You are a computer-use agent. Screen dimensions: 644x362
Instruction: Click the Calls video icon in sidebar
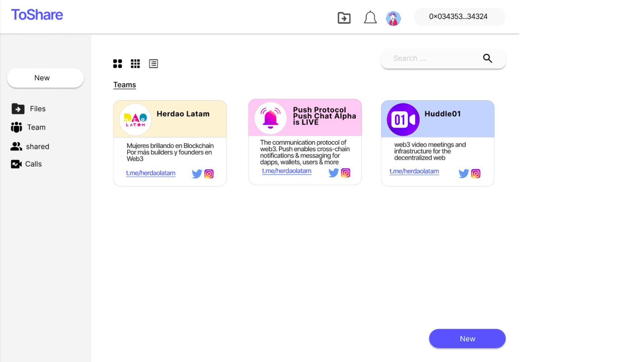16,164
